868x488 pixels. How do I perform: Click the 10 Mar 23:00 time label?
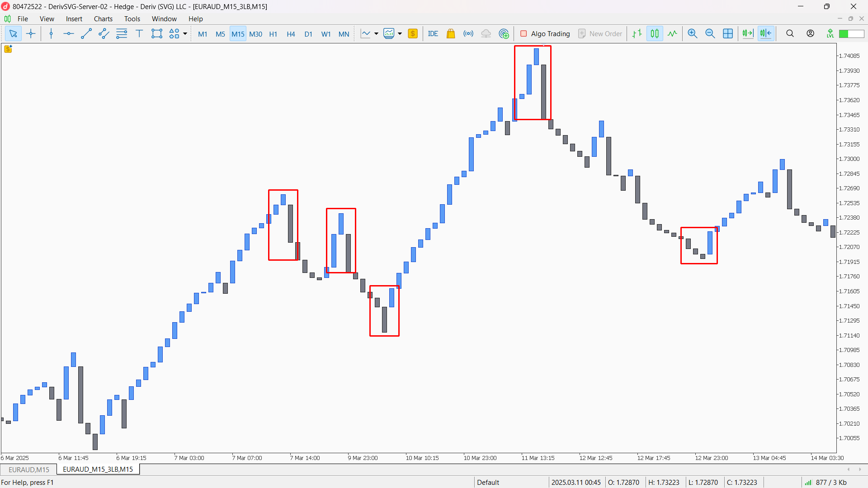tap(480, 458)
